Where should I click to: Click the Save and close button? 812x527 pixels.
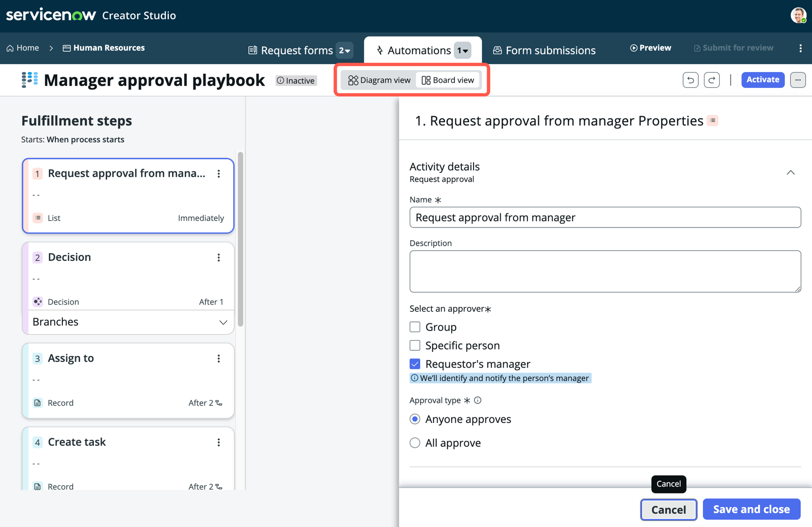752,509
